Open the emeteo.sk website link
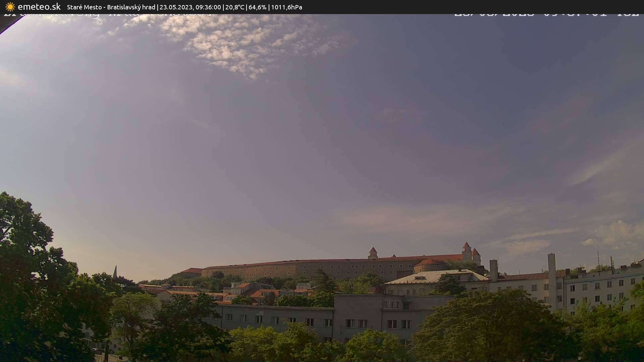This screenshot has width=644, height=362. (x=39, y=7)
